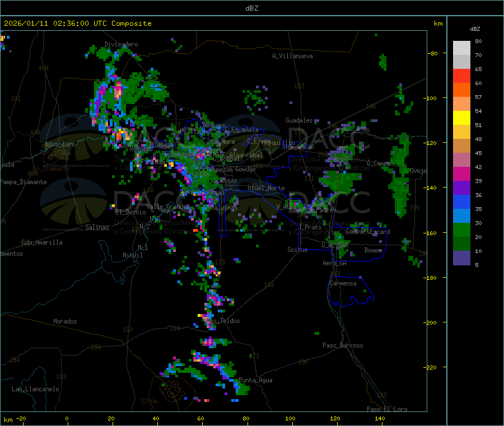This screenshot has width=504, height=426.
Task: Select the Salinas place label
Action: click(97, 227)
